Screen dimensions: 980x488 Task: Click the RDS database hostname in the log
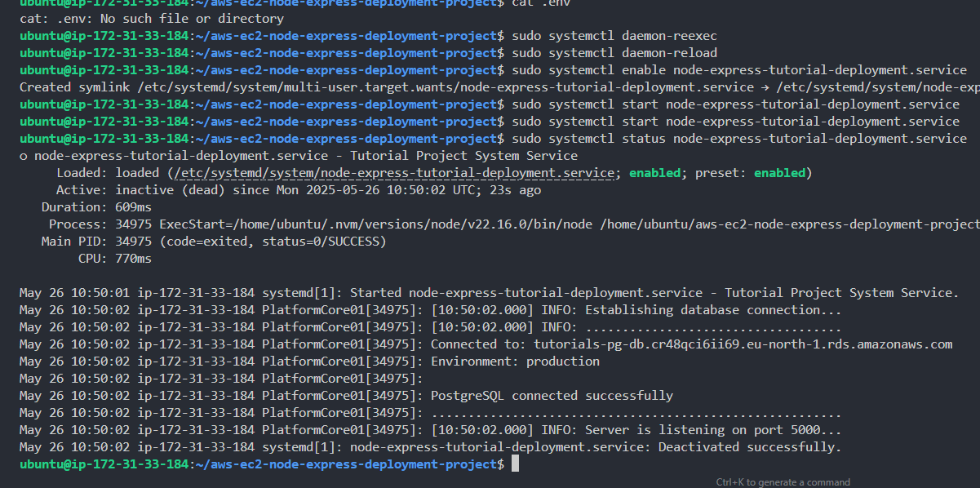(x=743, y=344)
